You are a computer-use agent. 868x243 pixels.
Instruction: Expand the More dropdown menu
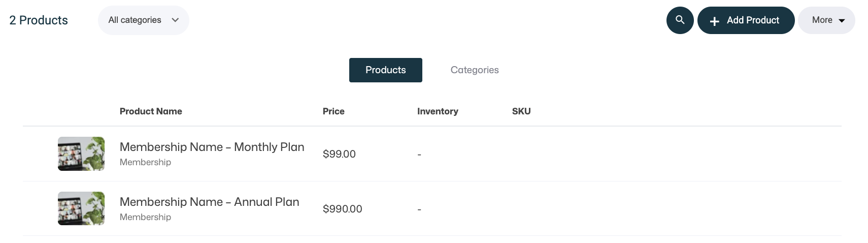(826, 20)
